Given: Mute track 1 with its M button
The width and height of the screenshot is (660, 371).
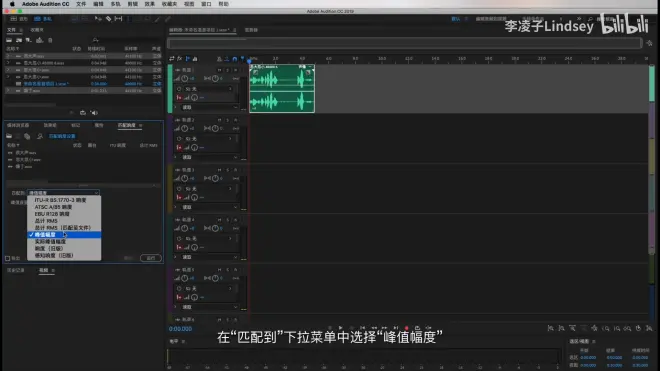Looking at the screenshot, I should click(220, 70).
